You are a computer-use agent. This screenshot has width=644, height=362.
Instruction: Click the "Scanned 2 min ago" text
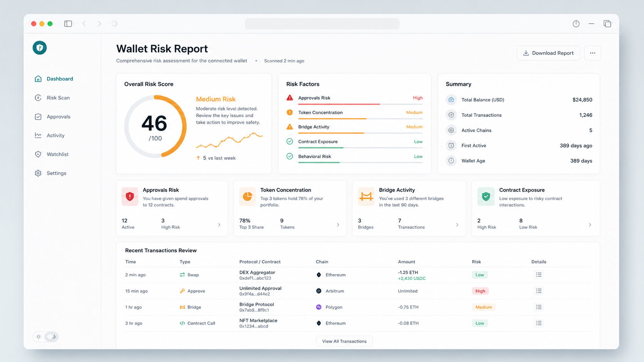coord(284,61)
